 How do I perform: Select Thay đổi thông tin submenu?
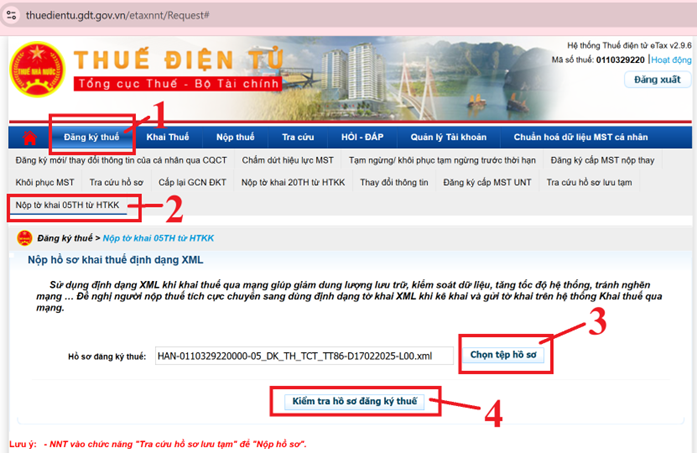click(x=394, y=182)
